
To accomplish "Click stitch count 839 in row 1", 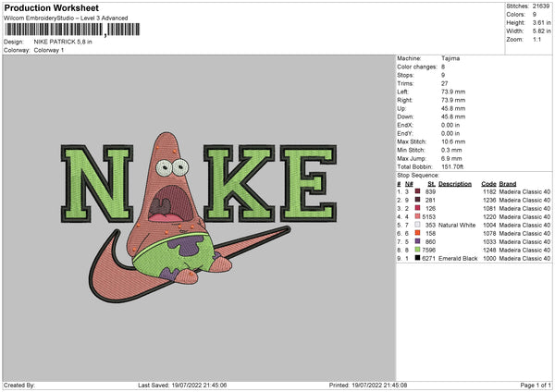I will click(x=430, y=191).
